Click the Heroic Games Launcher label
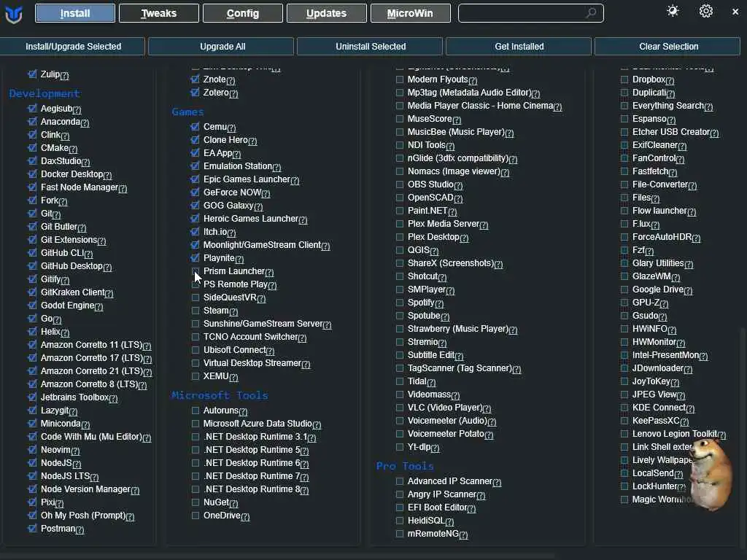 coord(251,219)
